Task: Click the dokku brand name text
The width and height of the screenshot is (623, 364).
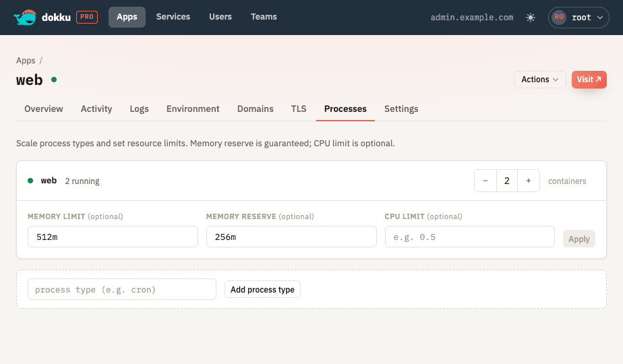Action: [56, 18]
